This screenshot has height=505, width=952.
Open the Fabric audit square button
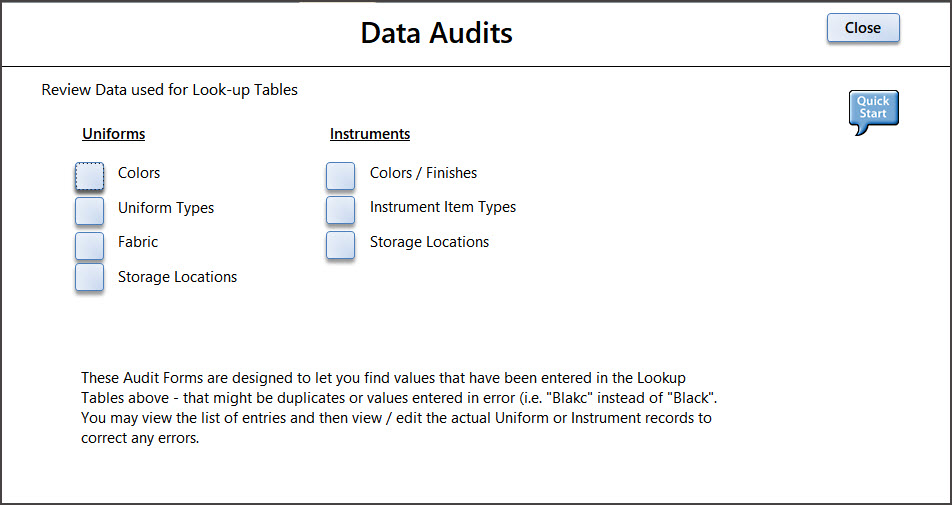pyautogui.click(x=90, y=244)
